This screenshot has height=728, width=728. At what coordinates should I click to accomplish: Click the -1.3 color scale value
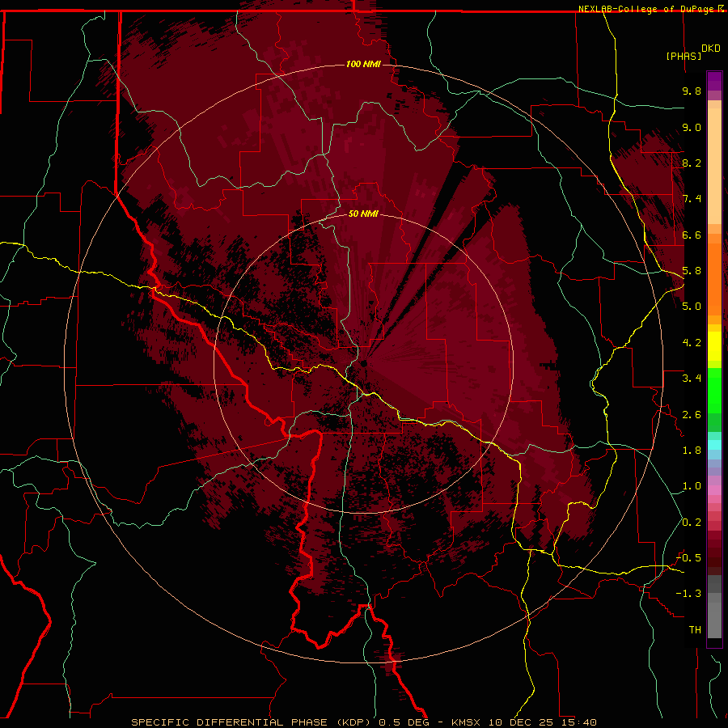click(688, 594)
